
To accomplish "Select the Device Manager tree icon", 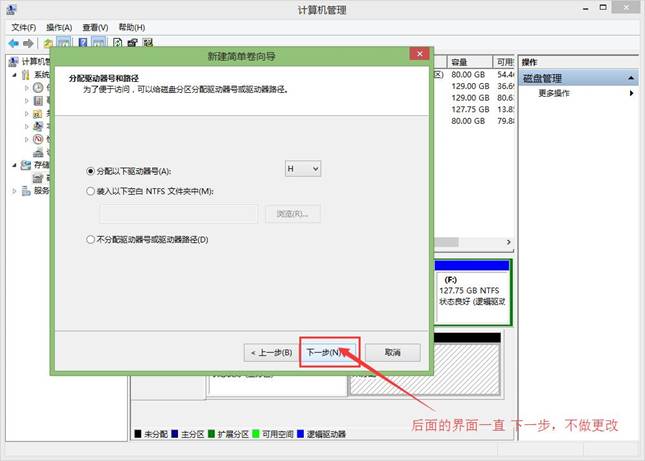I will (x=38, y=152).
